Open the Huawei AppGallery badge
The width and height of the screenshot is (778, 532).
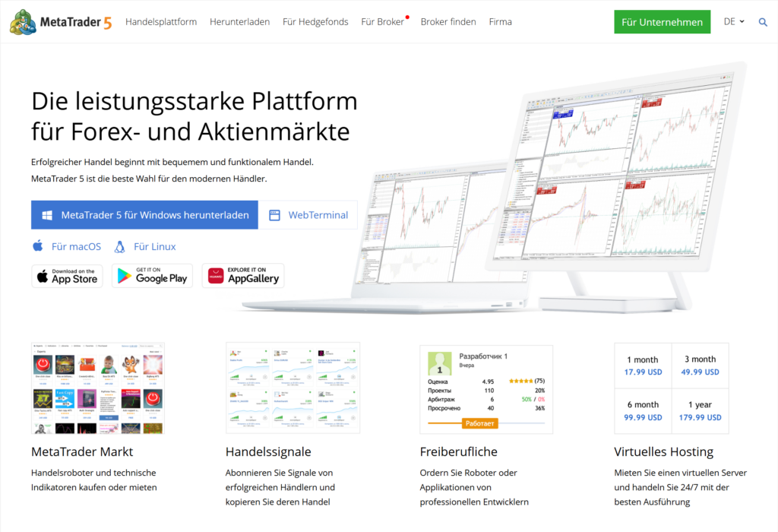pos(243,275)
